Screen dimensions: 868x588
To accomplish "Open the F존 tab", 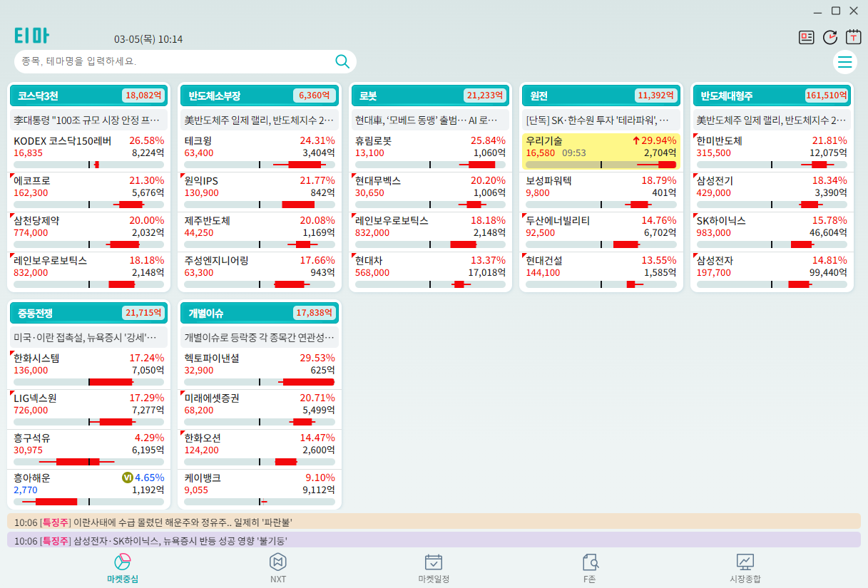I will (x=590, y=569).
